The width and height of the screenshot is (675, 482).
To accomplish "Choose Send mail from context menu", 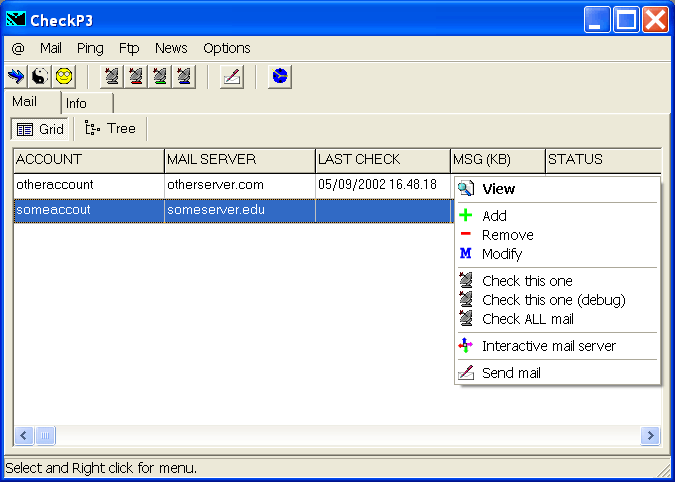I will pos(557,373).
